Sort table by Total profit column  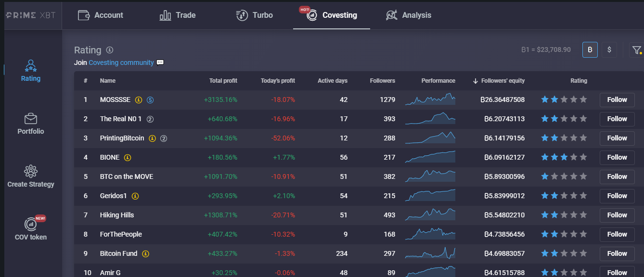pyautogui.click(x=223, y=81)
